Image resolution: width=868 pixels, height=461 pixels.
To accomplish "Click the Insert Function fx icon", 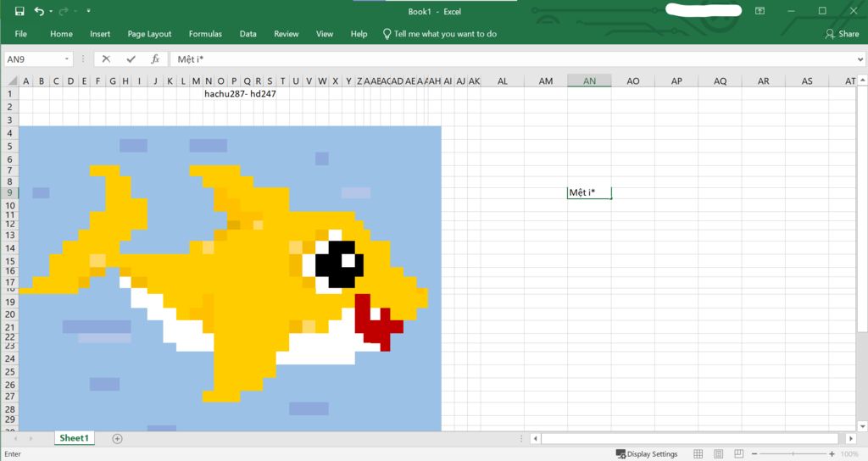I will [155, 59].
